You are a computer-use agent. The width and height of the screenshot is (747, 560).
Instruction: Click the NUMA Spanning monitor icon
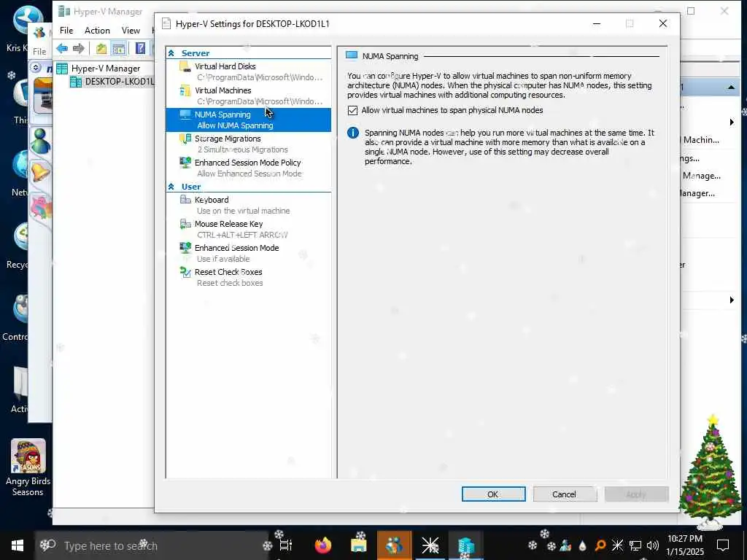[185, 114]
